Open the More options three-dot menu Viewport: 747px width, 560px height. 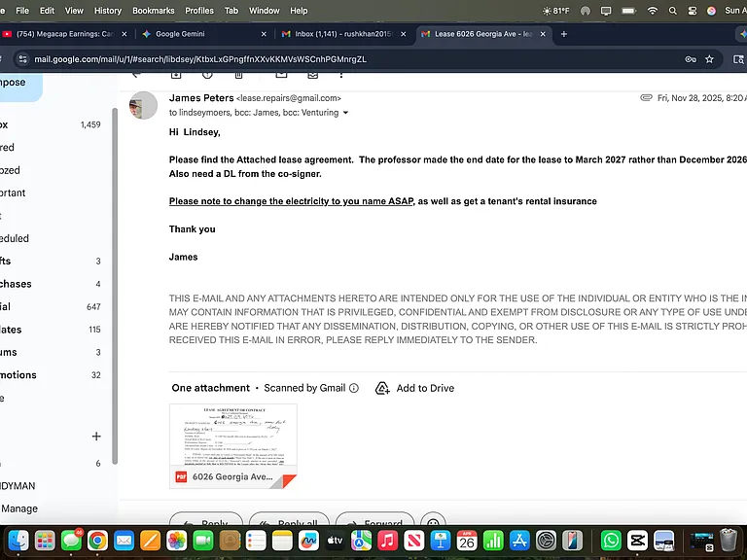click(341, 75)
